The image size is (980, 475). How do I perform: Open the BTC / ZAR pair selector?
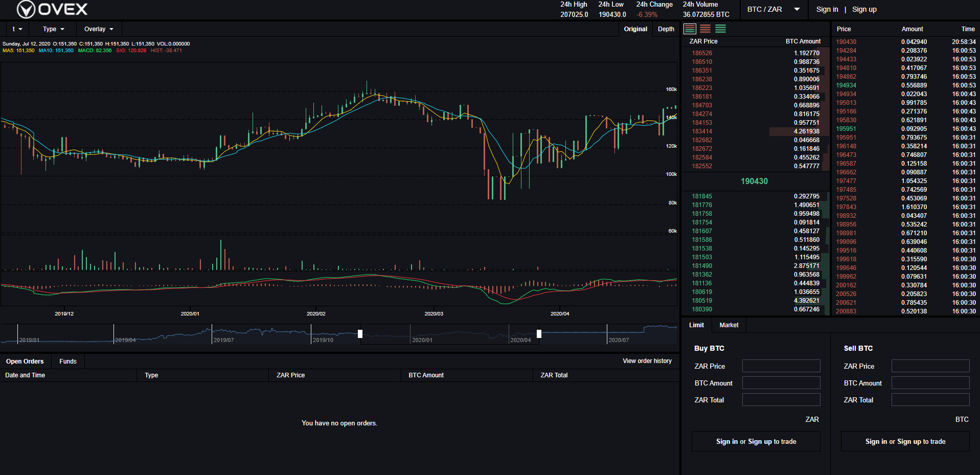pos(772,9)
